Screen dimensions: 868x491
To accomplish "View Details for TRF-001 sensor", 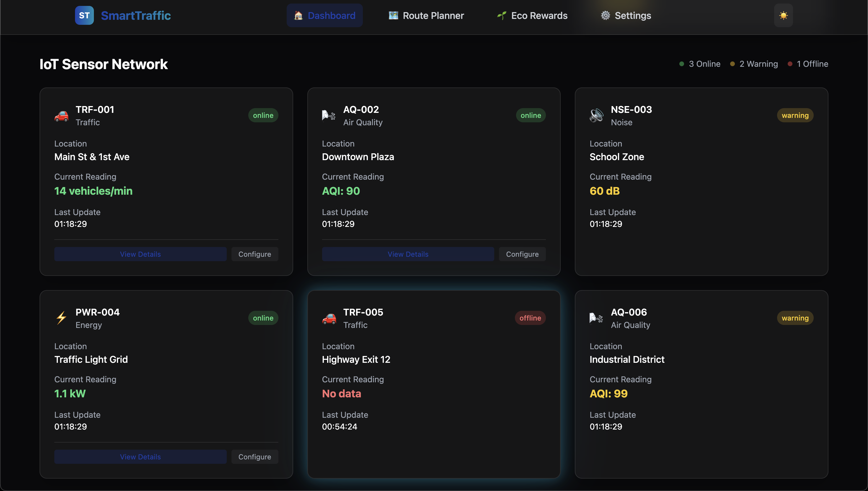I will pyautogui.click(x=140, y=254).
